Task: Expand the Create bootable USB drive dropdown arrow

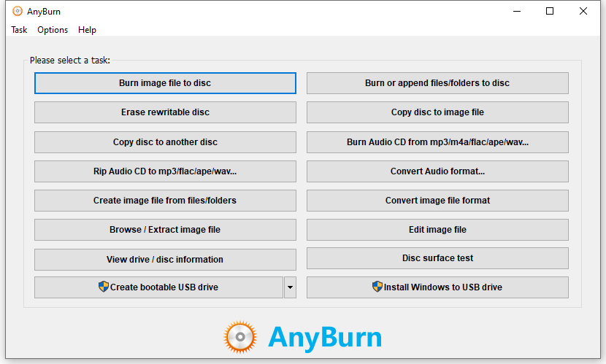Action: pyautogui.click(x=290, y=287)
